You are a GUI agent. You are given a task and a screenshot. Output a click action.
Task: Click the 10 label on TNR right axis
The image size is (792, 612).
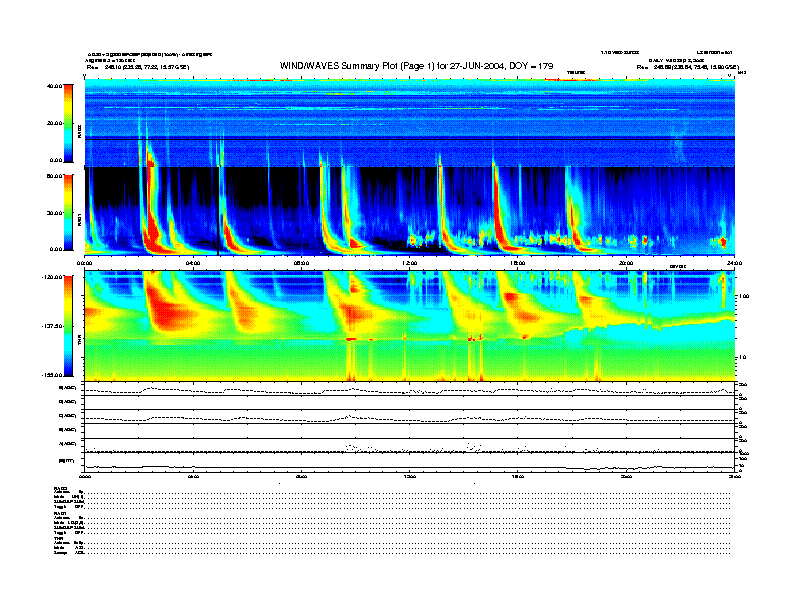[741, 357]
